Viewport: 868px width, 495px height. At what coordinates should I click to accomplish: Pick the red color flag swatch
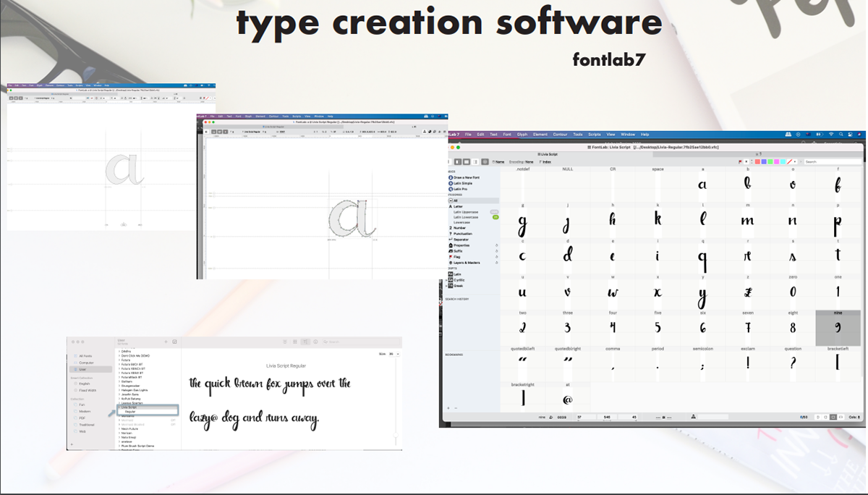click(x=757, y=161)
